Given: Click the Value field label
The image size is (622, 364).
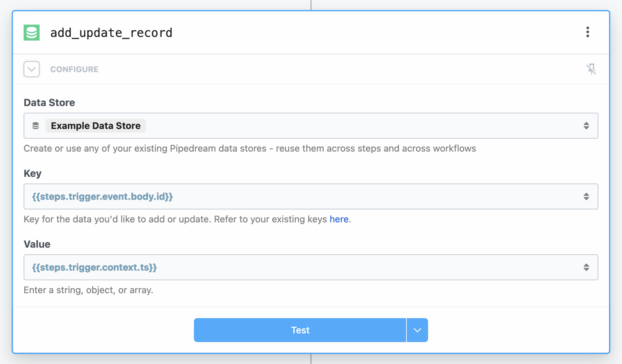Looking at the screenshot, I should (37, 244).
